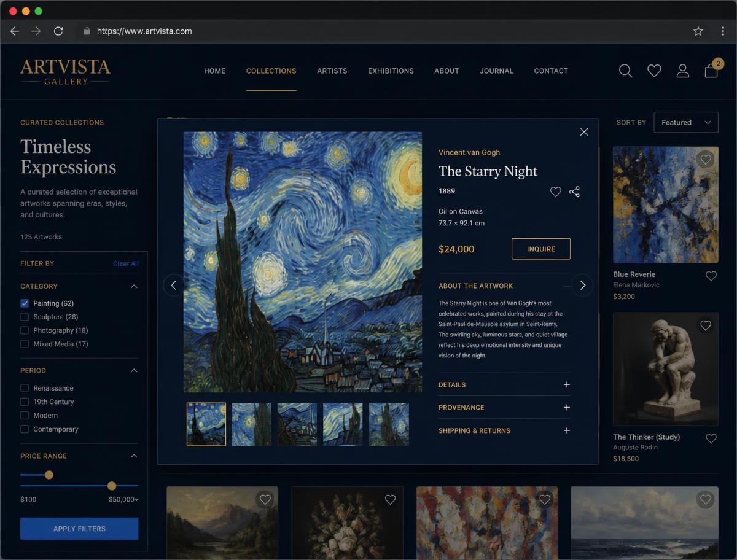Go to Home nav item
737x560 pixels.
[x=215, y=71]
